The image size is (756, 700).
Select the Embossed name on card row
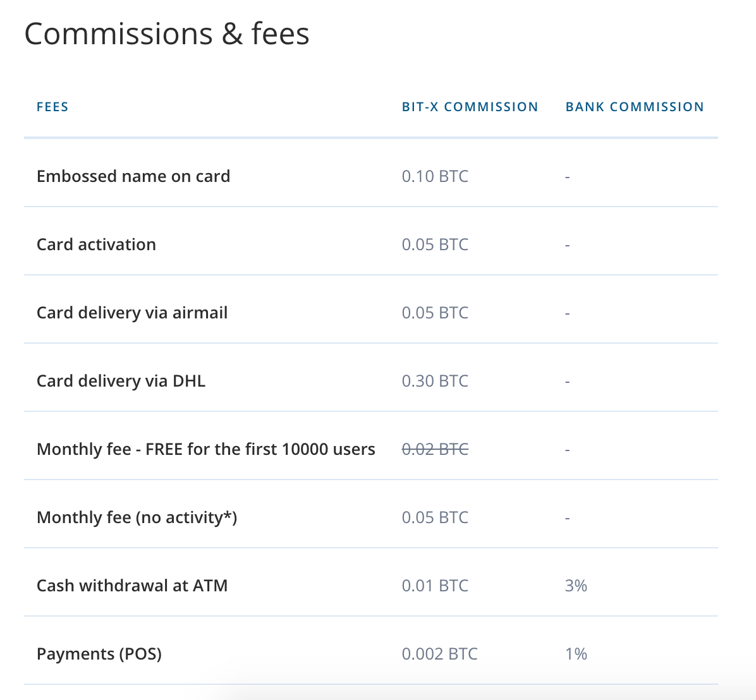point(371,176)
